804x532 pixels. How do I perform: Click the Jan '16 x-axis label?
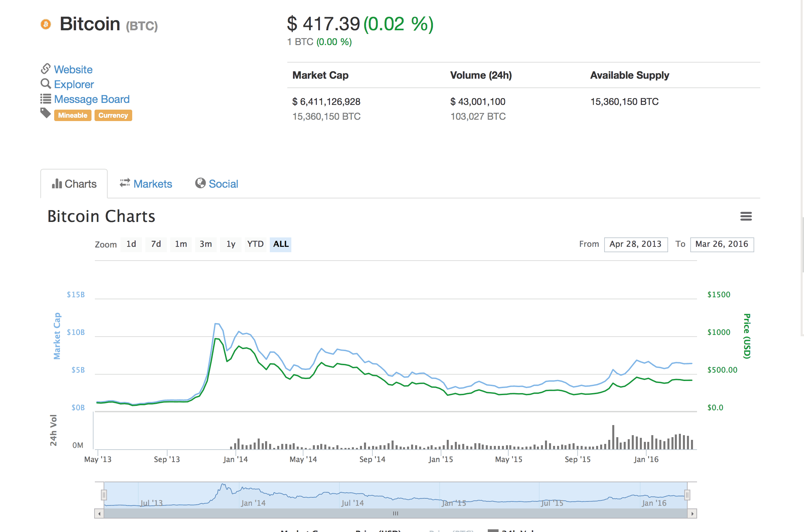point(646,459)
